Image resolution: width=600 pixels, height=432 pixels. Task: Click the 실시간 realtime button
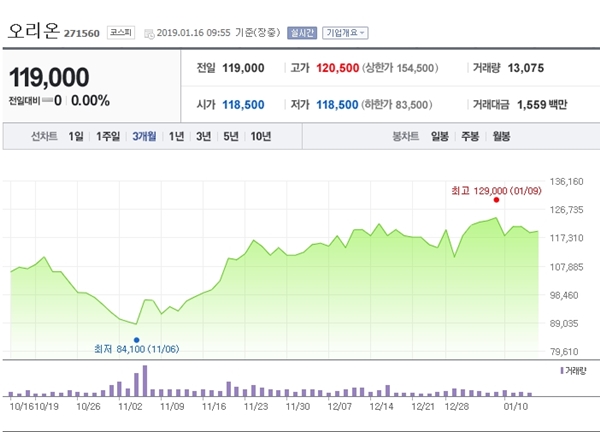[302, 33]
